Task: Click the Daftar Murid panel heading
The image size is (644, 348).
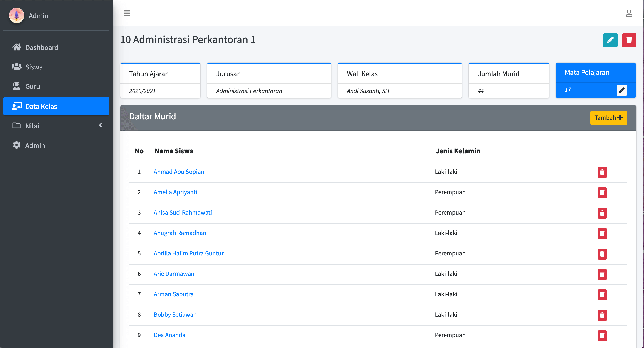Action: coord(153,116)
